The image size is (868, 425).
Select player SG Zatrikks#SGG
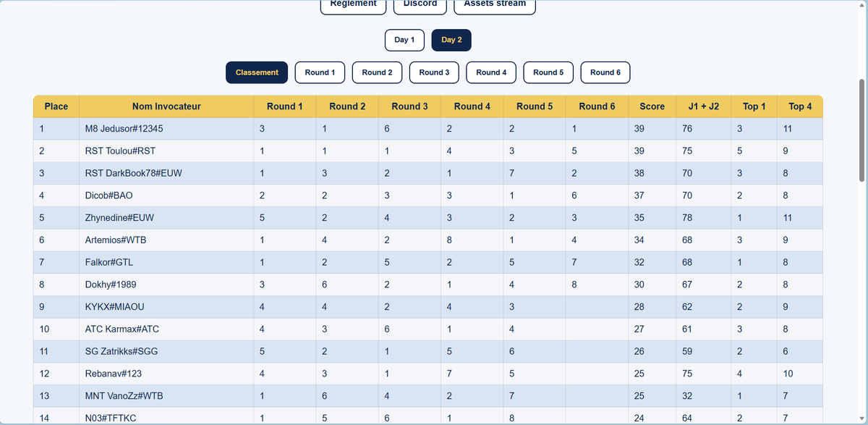point(122,352)
